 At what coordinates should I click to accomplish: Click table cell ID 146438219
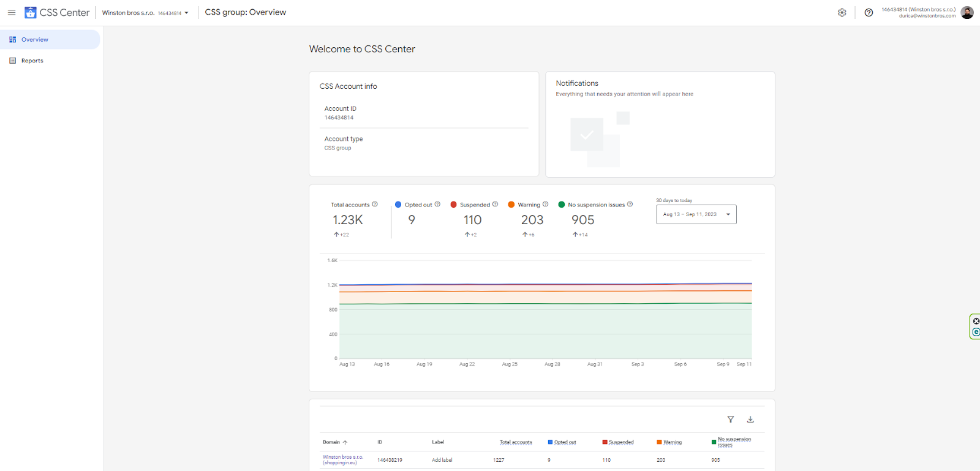click(x=390, y=460)
